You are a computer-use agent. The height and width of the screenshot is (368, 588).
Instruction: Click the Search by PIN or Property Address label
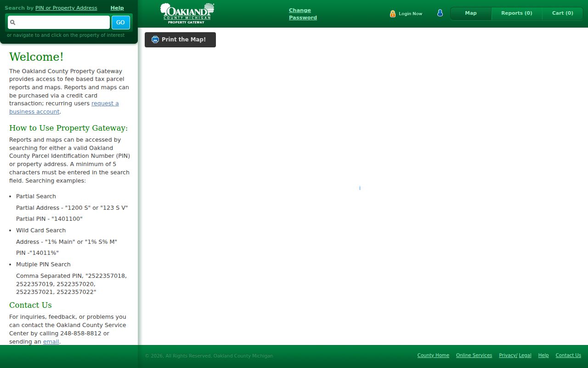[x=51, y=8]
